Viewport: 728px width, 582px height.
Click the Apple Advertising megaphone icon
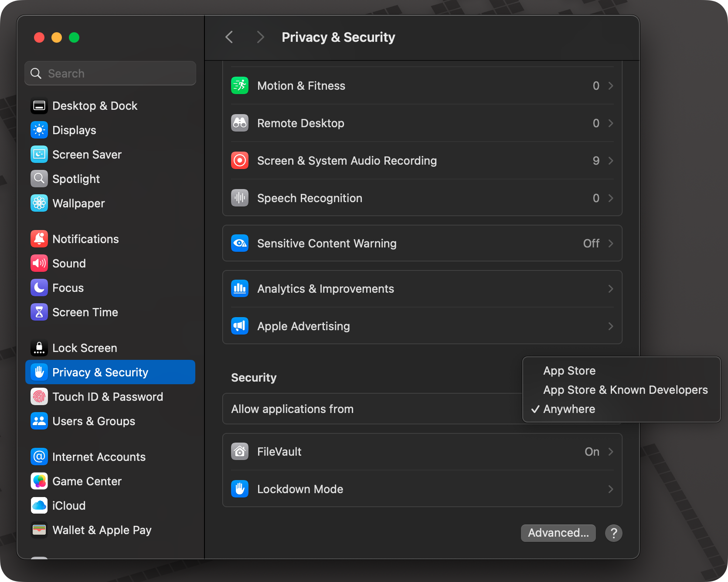tap(240, 326)
